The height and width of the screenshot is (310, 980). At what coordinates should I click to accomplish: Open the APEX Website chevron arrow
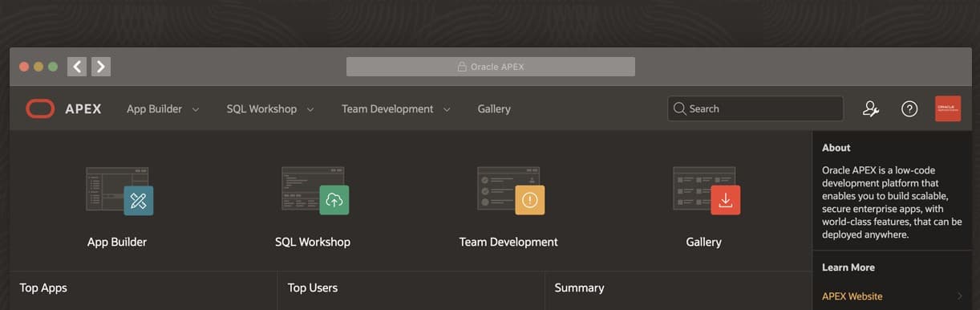click(x=960, y=296)
